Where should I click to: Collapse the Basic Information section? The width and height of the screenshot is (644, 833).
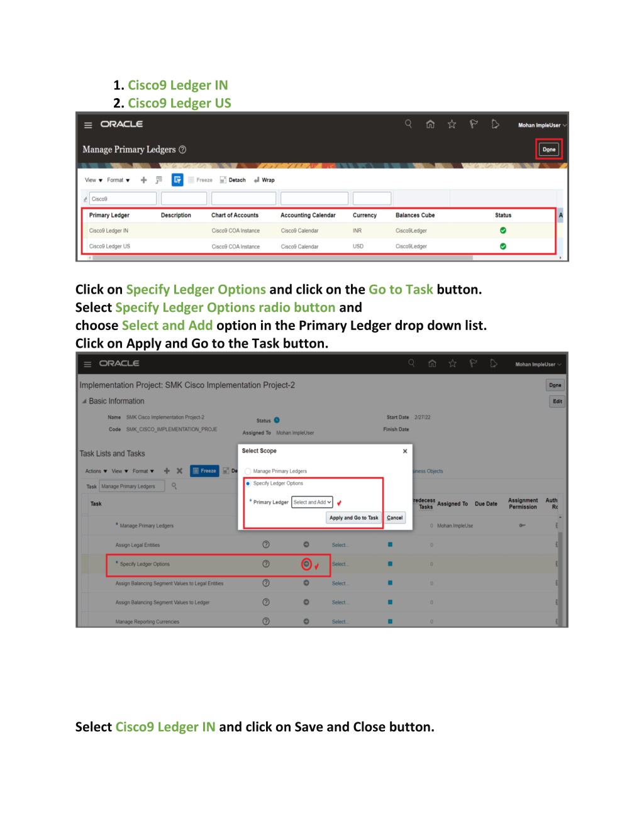coord(84,401)
